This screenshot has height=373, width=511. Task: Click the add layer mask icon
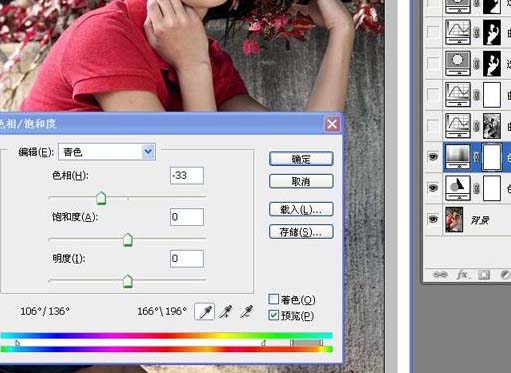(x=484, y=275)
